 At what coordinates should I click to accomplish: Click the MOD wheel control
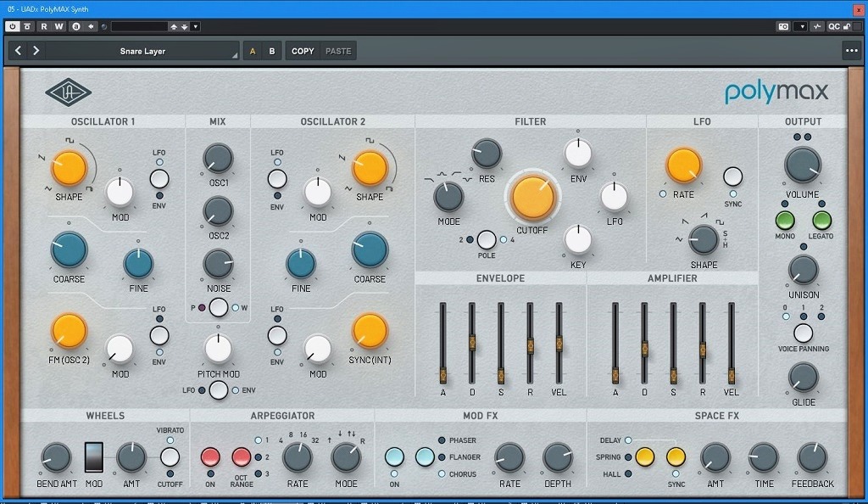coord(94,457)
